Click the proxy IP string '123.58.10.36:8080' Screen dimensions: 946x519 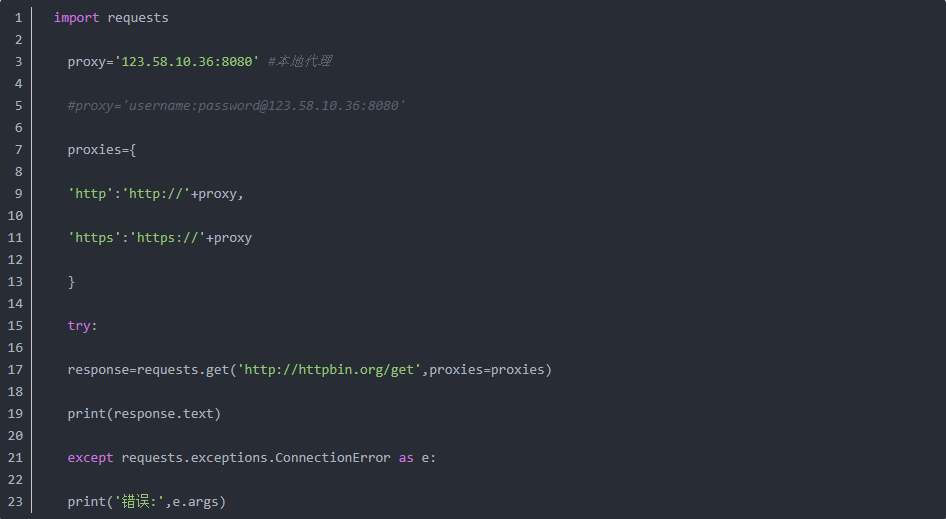point(186,62)
